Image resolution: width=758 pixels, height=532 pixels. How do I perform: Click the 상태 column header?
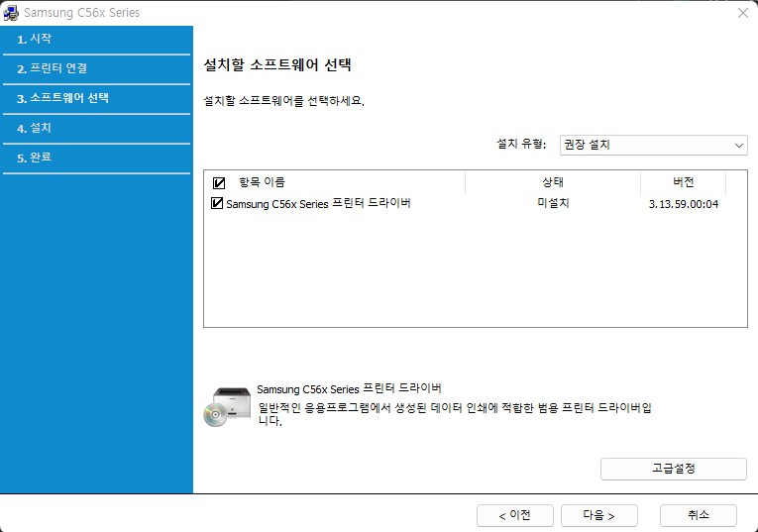553,182
